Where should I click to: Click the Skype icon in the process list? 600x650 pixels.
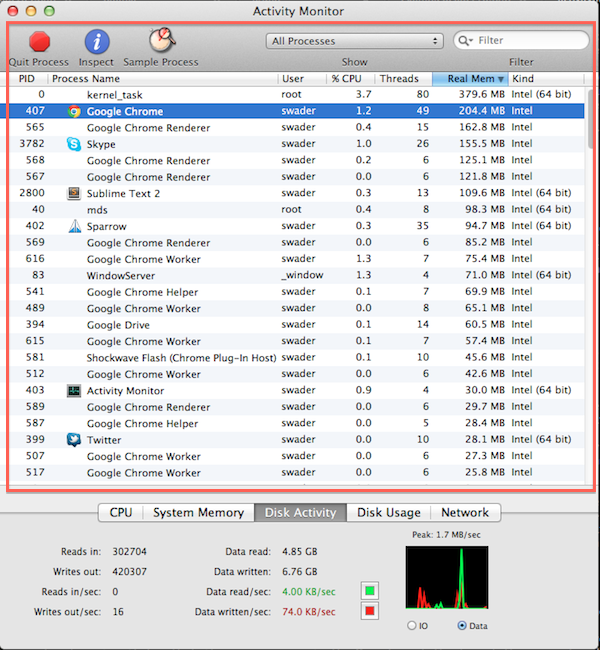74,144
